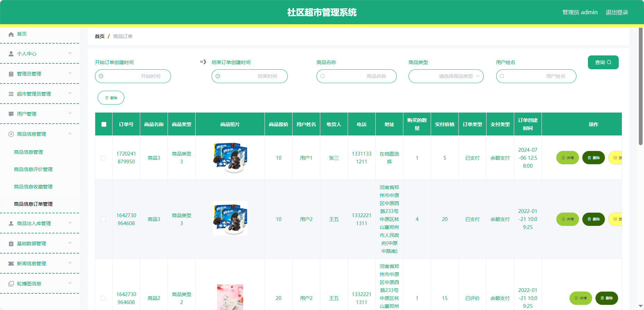Expand the 新闻信息管理 menu chevron
Screen dimensions: 644x310
coord(70,263)
